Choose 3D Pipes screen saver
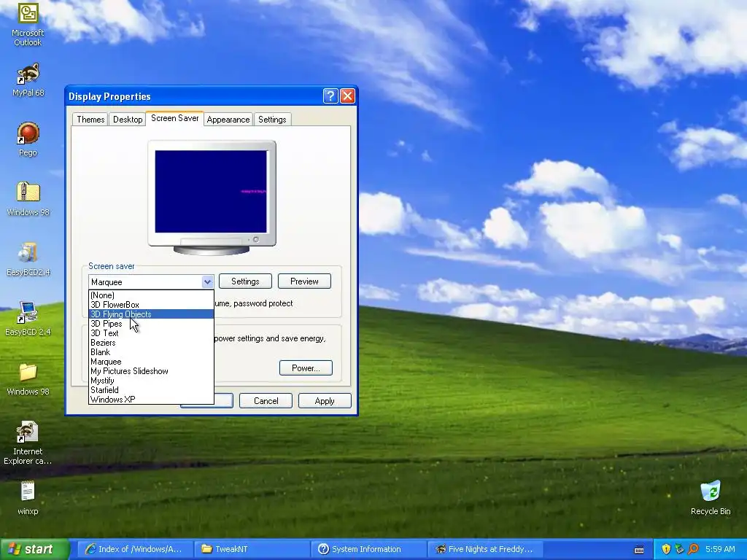 point(151,324)
